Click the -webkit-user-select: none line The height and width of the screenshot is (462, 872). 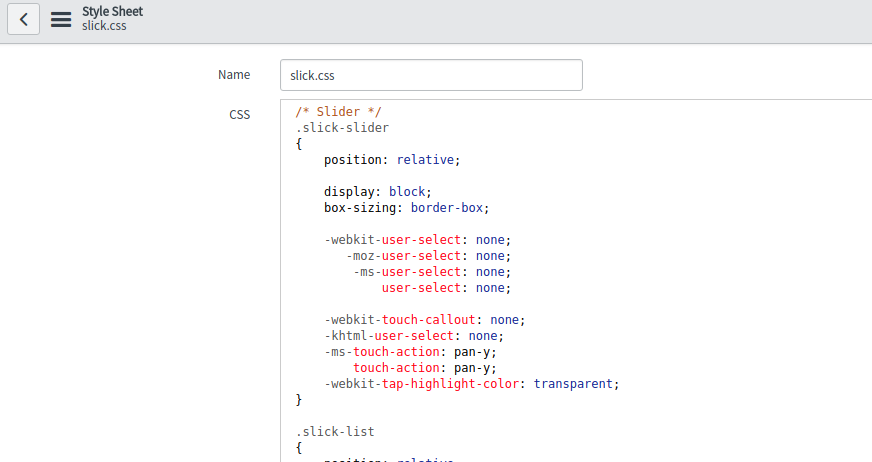pos(417,240)
